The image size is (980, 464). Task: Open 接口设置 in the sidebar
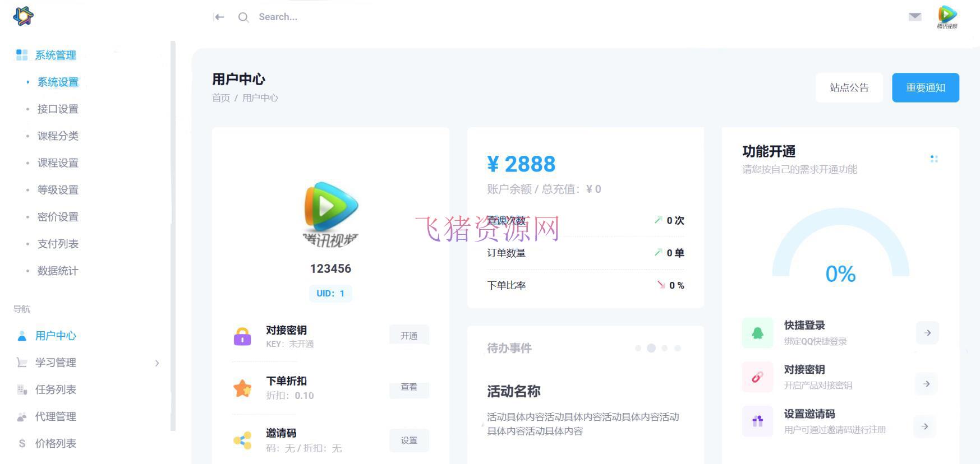pyautogui.click(x=58, y=109)
